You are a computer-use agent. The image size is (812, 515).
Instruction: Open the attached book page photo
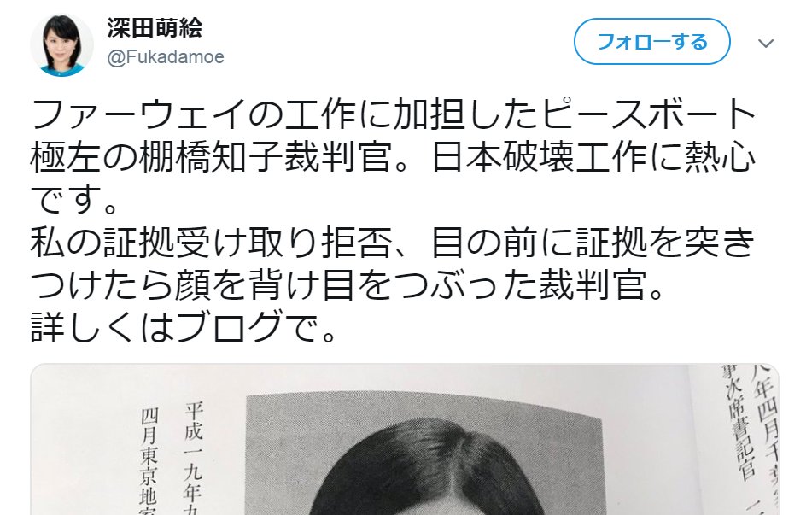405,439
